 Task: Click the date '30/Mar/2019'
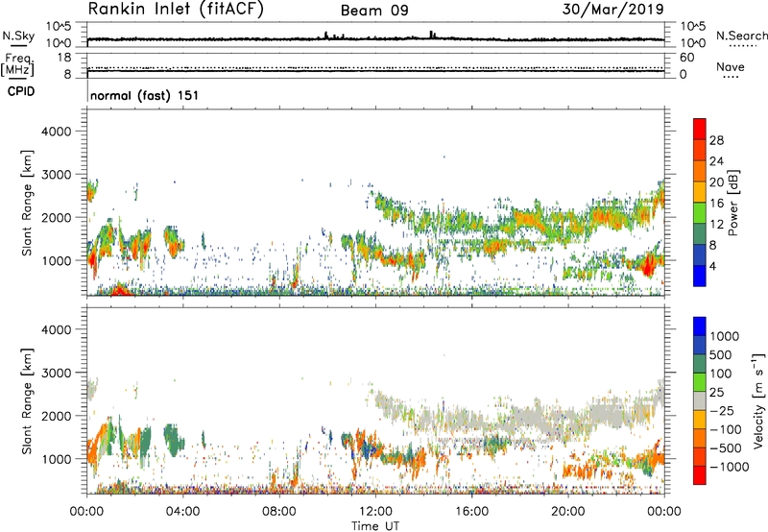click(613, 9)
